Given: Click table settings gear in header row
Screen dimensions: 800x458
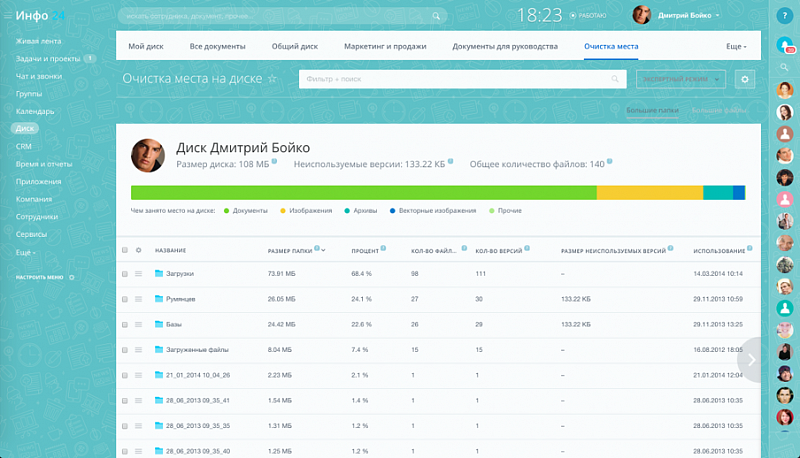Looking at the screenshot, I should 139,250.
